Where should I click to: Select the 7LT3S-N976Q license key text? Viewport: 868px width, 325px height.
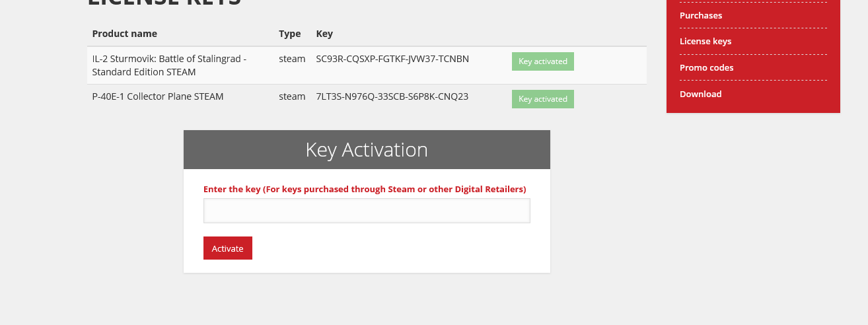(x=392, y=96)
